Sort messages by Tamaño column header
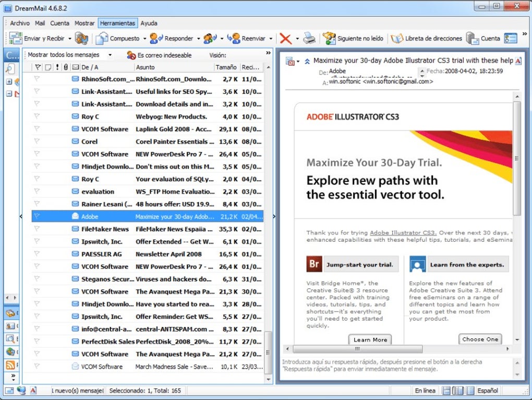Viewport: 532px width, 400px height. point(226,67)
